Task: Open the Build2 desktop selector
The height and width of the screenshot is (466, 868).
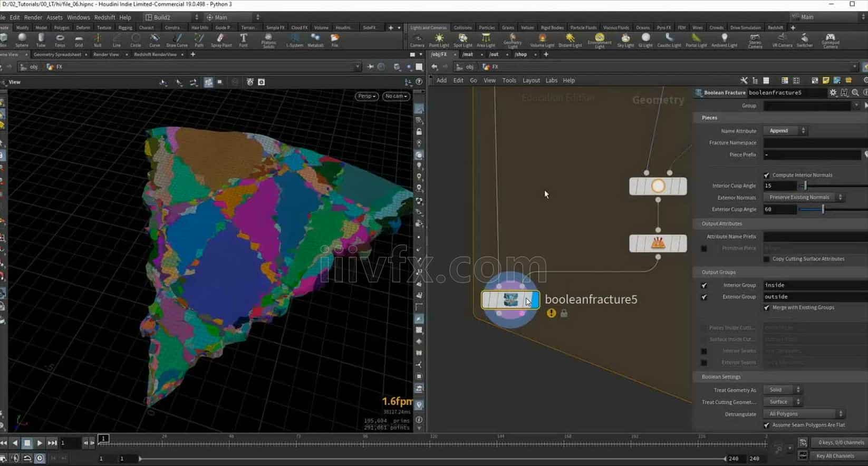Action: pyautogui.click(x=171, y=17)
